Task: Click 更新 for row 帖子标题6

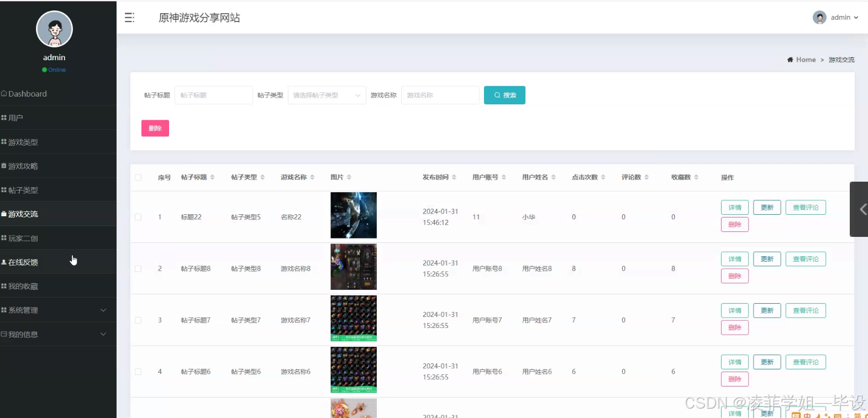Action: 767,362
